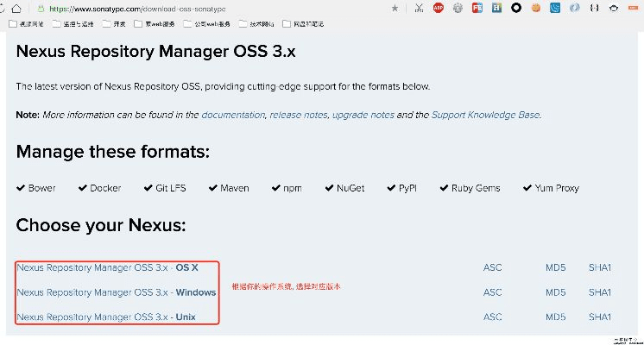Open the red FE extension icon
The width and height of the screenshot is (644, 345).
pos(477,8)
